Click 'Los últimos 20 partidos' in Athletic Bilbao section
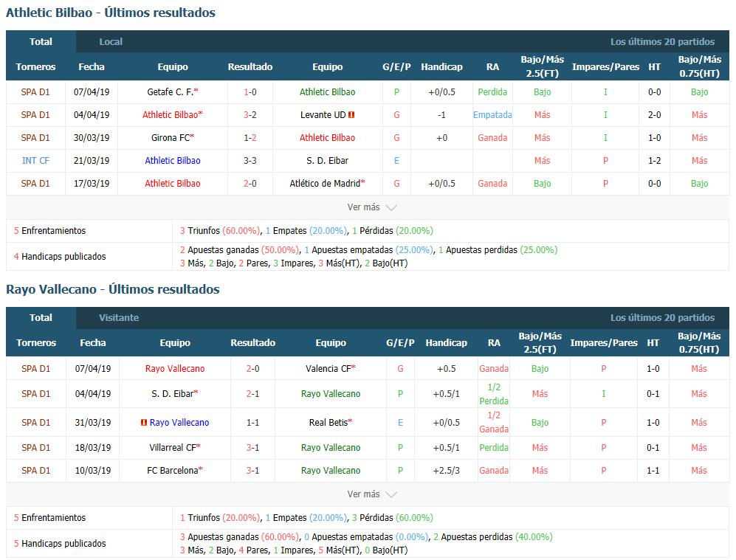 (x=662, y=42)
